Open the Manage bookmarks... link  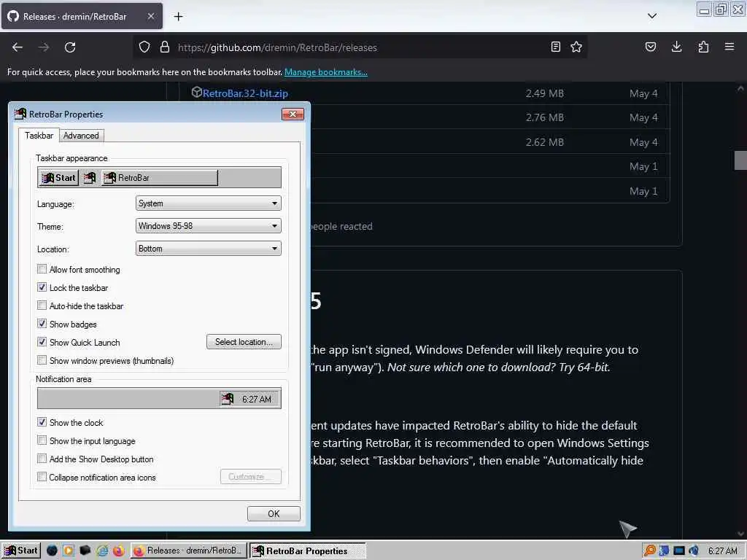coord(326,72)
